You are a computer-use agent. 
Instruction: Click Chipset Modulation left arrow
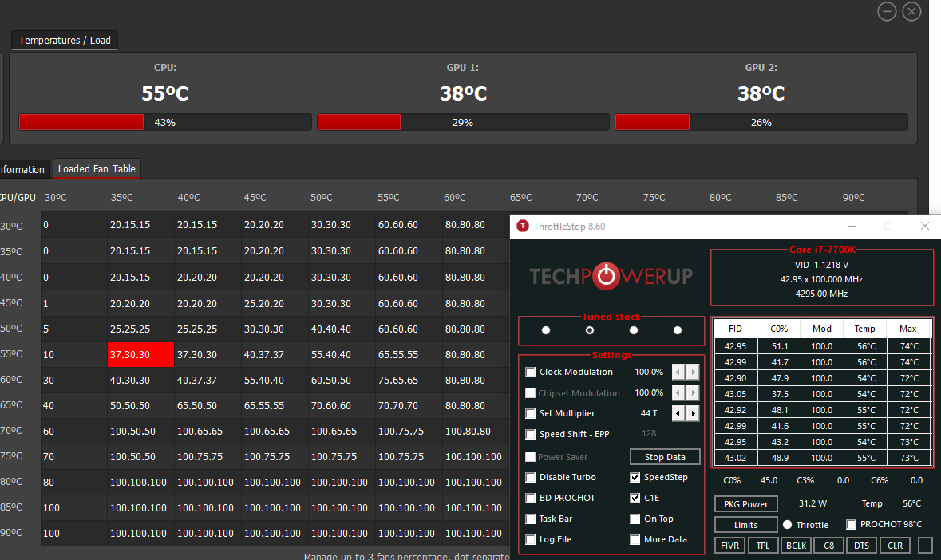click(x=678, y=392)
